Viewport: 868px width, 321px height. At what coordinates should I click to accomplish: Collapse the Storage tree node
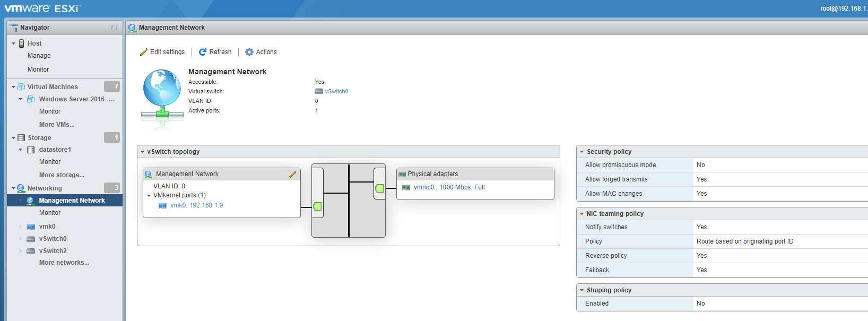tap(13, 138)
